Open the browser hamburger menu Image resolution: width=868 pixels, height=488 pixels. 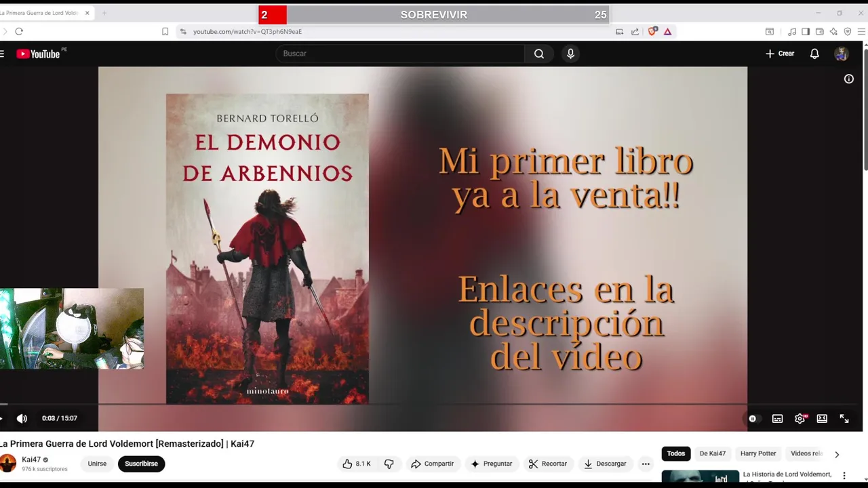[x=862, y=31]
